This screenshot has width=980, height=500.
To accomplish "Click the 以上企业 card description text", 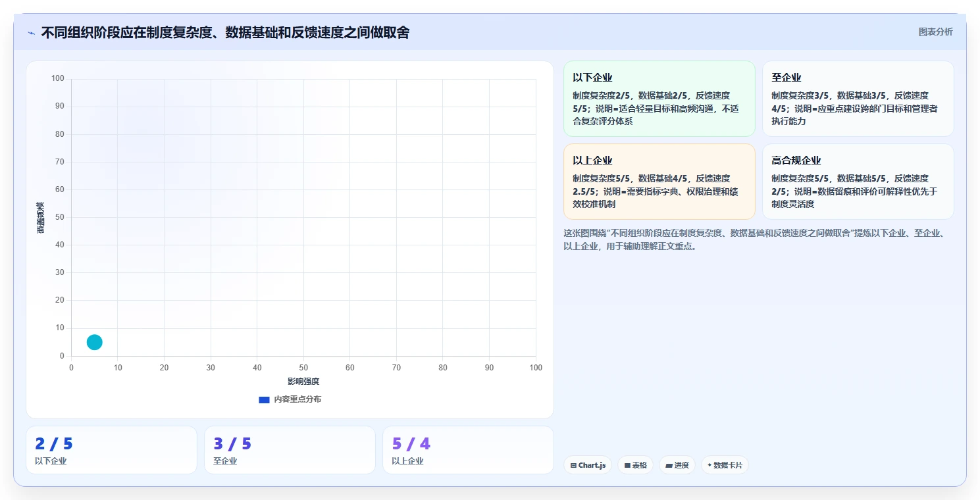I will 655,191.
